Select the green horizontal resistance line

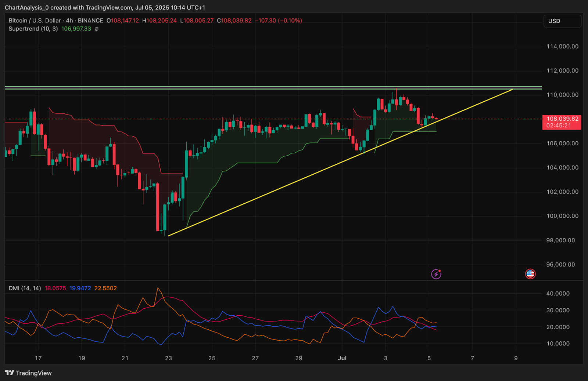[257, 87]
